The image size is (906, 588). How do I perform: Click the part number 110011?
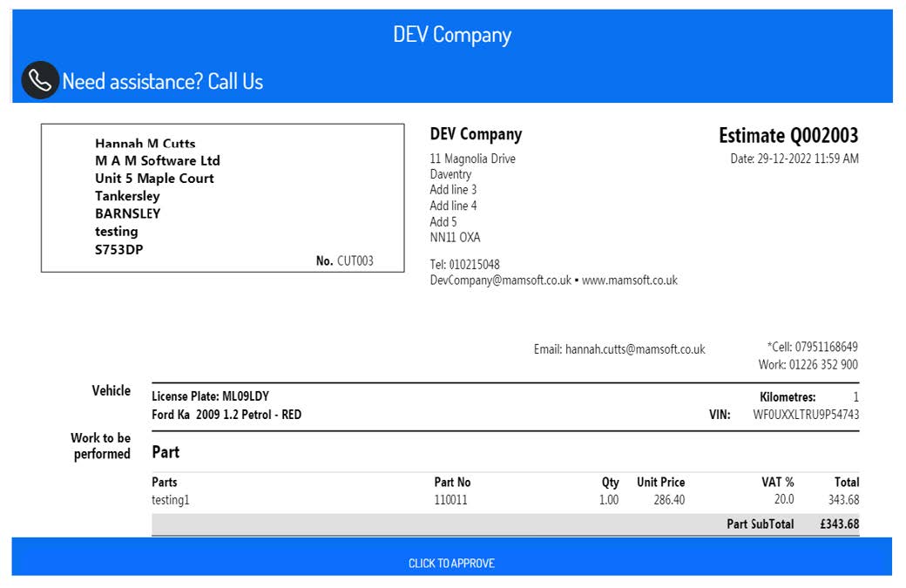[451, 500]
